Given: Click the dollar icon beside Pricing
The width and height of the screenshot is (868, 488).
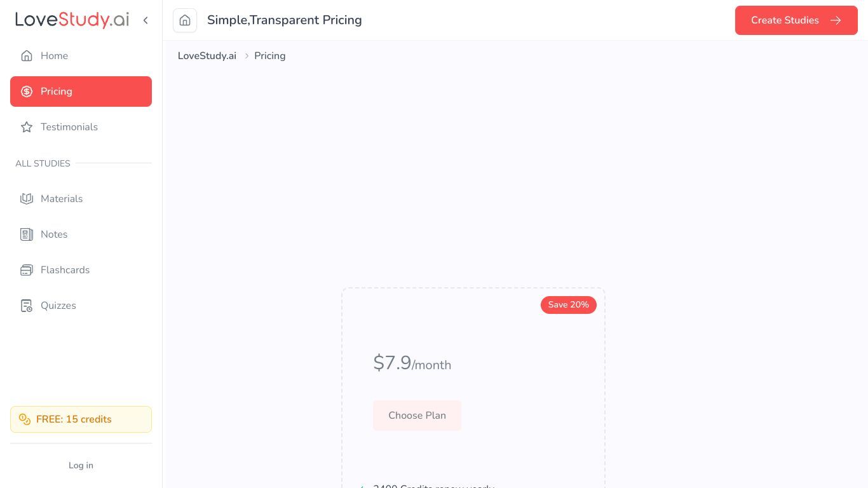Looking at the screenshot, I should [27, 91].
